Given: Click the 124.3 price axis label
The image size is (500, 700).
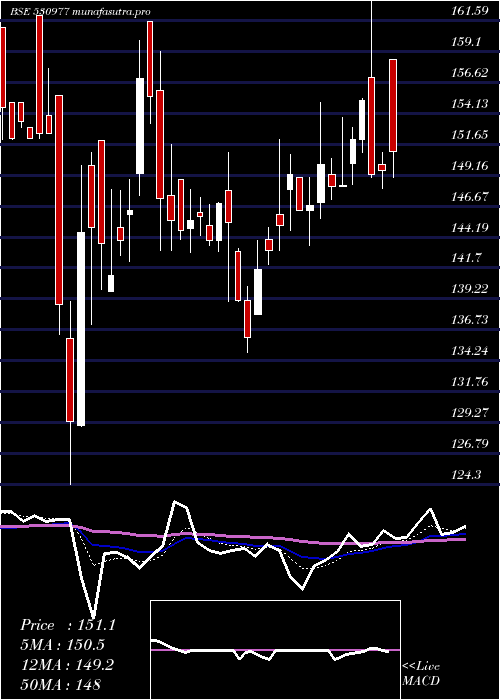Looking at the screenshot, I should (x=466, y=474).
